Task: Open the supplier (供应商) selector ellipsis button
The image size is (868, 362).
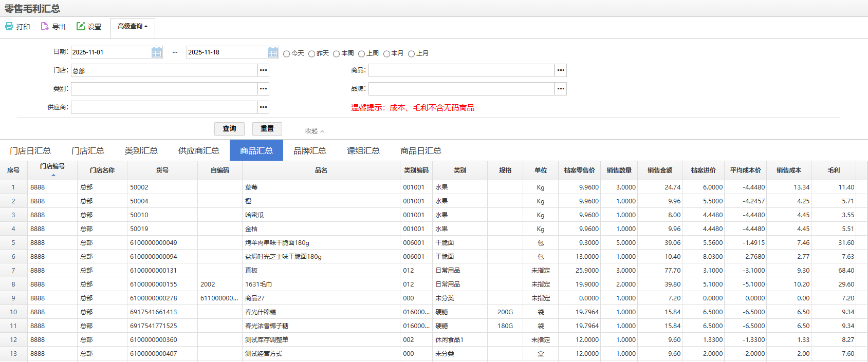Action: [263, 107]
